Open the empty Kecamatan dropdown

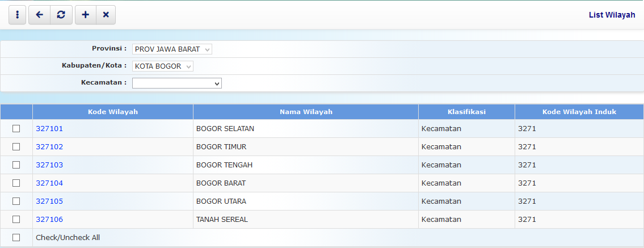coord(176,83)
